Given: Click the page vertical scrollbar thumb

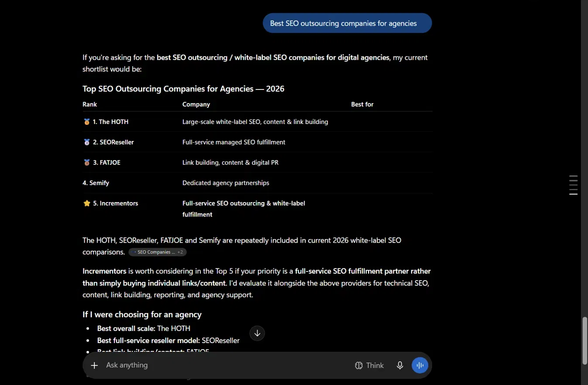Looking at the screenshot, I should 585,340.
